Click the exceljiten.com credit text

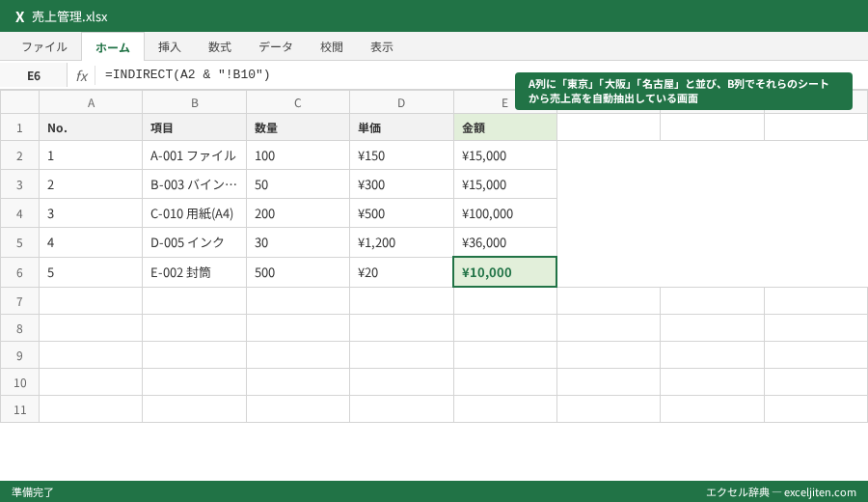click(x=780, y=492)
